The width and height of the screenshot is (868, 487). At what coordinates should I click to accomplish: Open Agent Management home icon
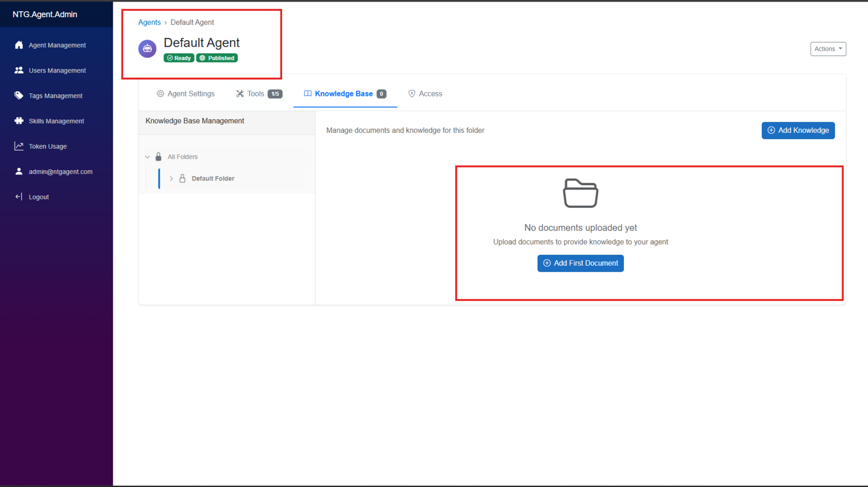coord(19,45)
